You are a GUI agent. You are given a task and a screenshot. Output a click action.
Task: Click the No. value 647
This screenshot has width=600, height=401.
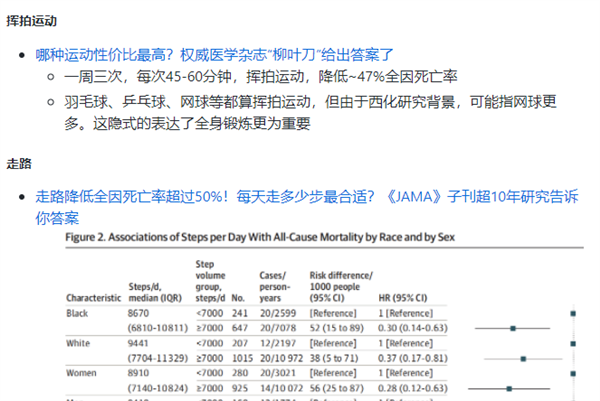[240, 328]
